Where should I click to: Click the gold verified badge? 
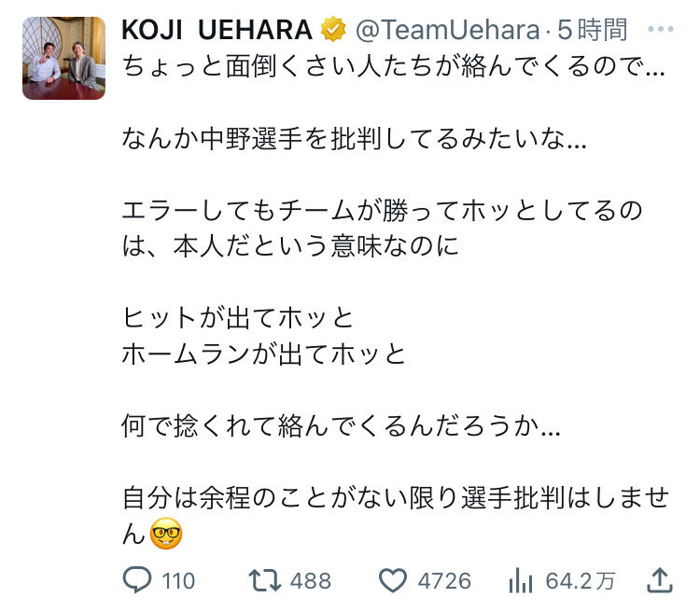pyautogui.click(x=333, y=30)
